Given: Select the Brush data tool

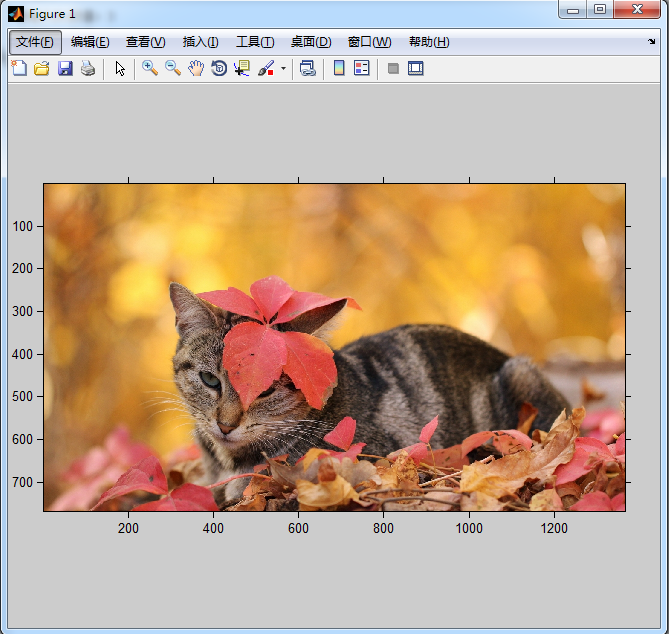Looking at the screenshot, I should point(266,68).
